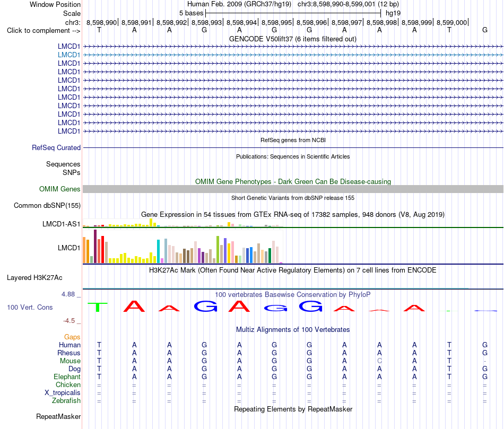Viewport: 504px width, 429px height.
Task: Click the LMCD1 label beside GTEx chart
Action: tap(69, 248)
